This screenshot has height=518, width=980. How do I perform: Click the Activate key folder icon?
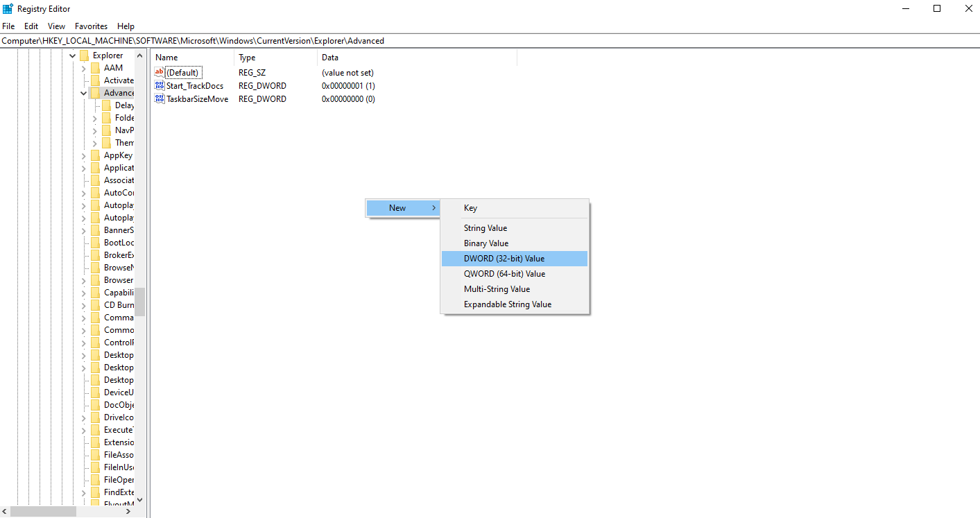click(96, 80)
